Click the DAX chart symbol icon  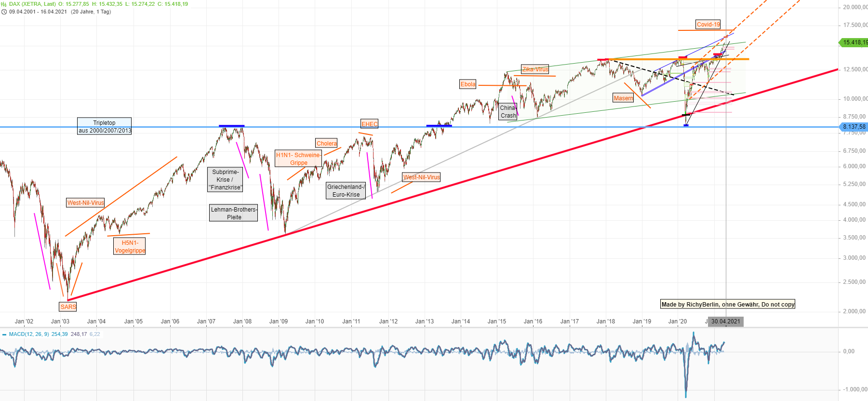(4, 4)
